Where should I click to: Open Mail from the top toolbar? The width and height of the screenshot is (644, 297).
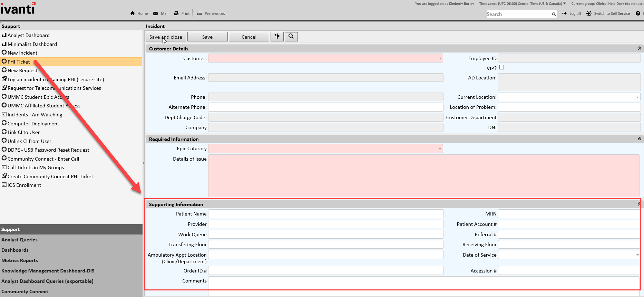point(160,13)
